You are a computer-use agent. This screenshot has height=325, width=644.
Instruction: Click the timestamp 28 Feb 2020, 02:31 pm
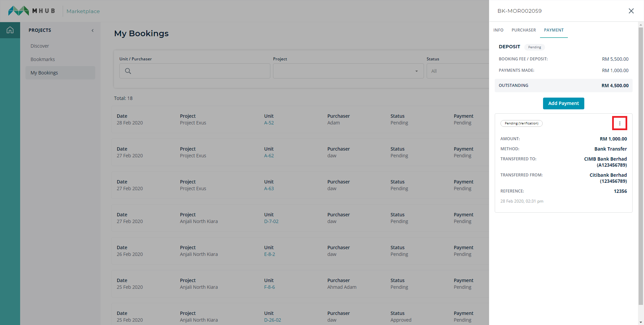click(x=522, y=201)
